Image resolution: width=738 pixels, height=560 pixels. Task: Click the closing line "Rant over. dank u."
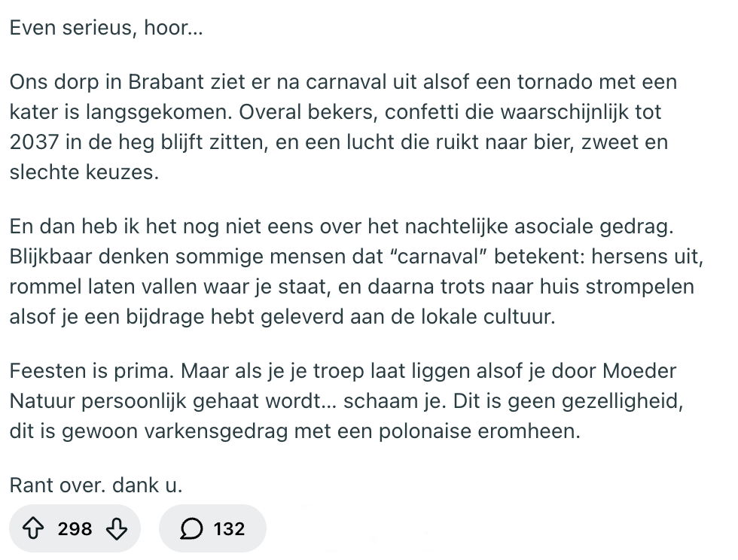pyautogui.click(x=96, y=485)
